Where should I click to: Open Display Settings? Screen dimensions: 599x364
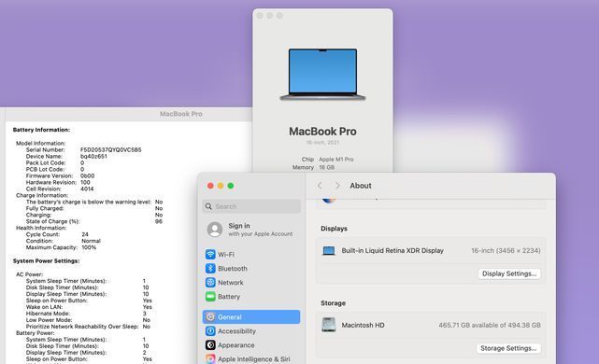509,273
